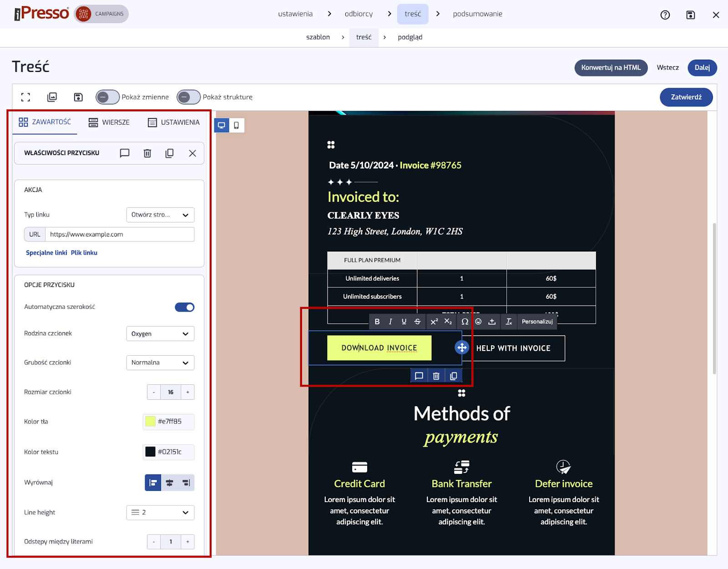Click trash icon below Download Invoice block
The height and width of the screenshot is (569, 728).
tap(436, 376)
